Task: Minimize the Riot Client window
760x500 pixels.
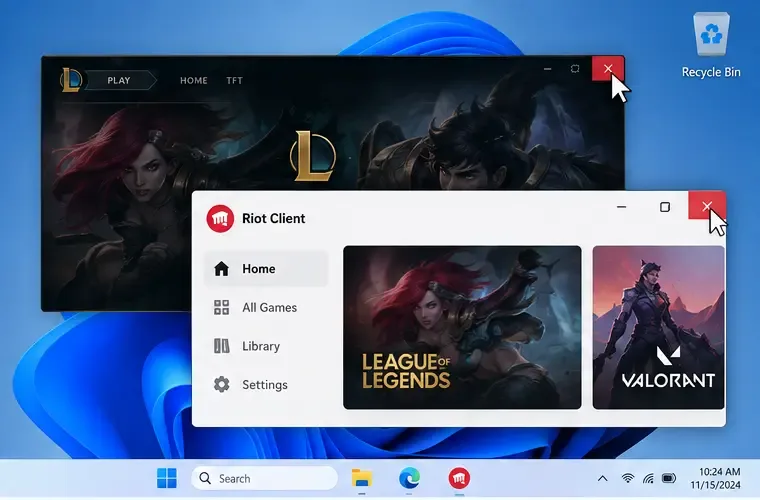Action: (x=621, y=207)
